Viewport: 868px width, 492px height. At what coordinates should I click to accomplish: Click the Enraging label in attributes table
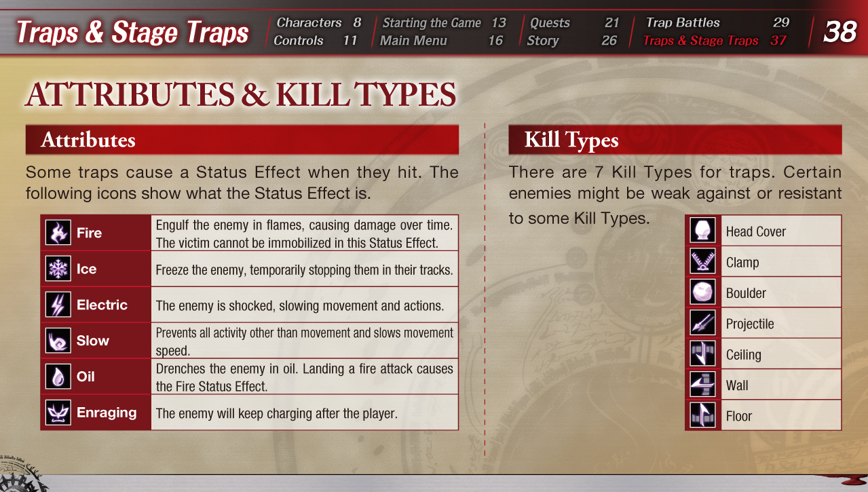(x=107, y=412)
